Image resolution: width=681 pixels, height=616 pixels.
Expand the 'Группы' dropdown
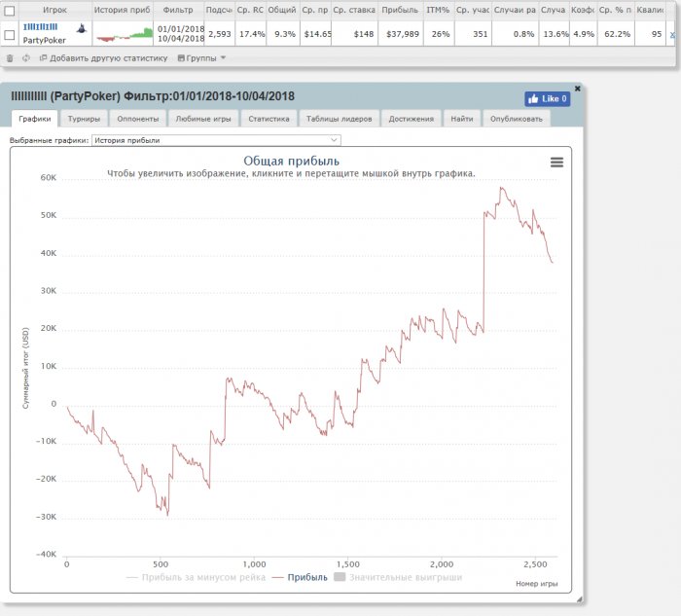click(201, 58)
